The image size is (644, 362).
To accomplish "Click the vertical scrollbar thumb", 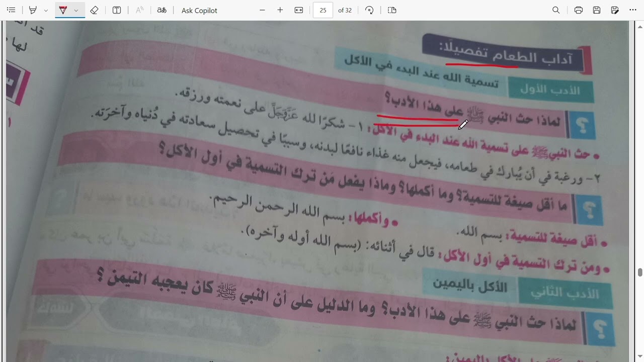I will click(640, 272).
